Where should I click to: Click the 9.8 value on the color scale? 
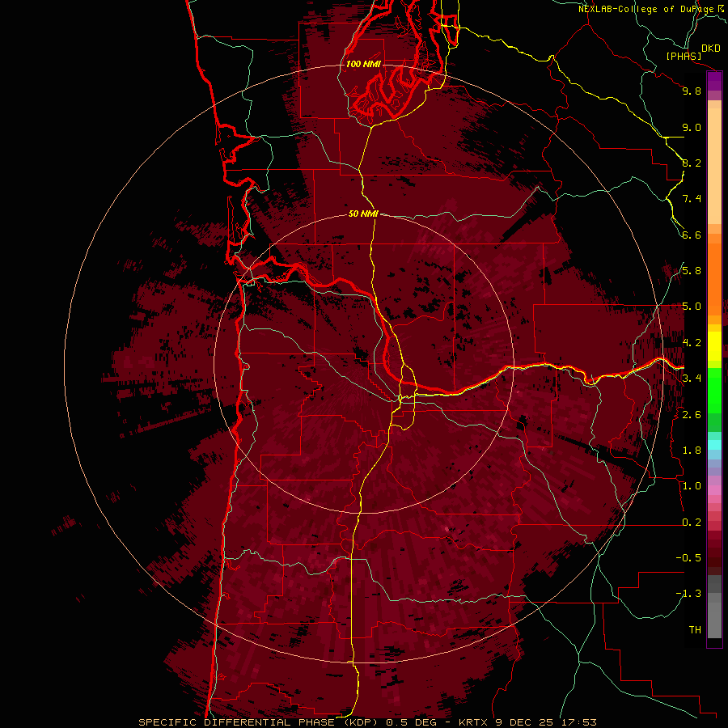(692, 91)
